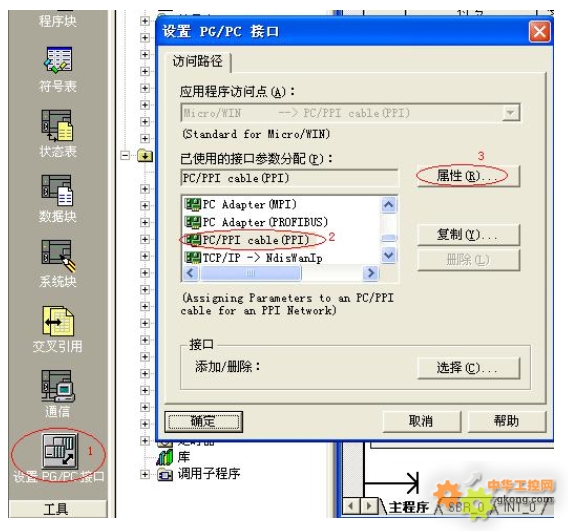The height and width of the screenshot is (531, 568).
Task: Switch to the 主程序 tab
Action: pyautogui.click(x=409, y=507)
